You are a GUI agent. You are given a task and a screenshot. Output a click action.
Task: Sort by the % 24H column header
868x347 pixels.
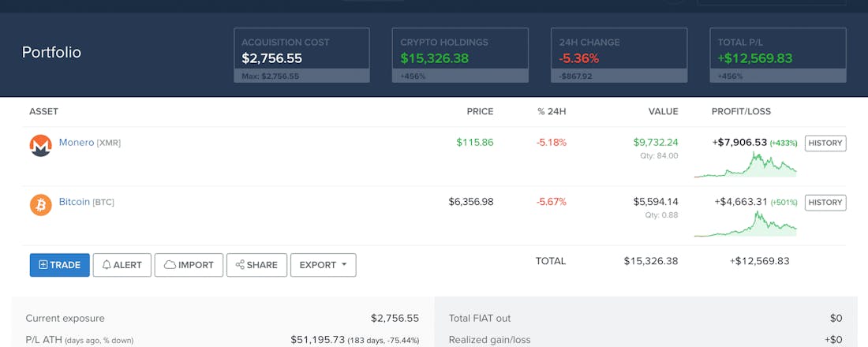tap(552, 112)
